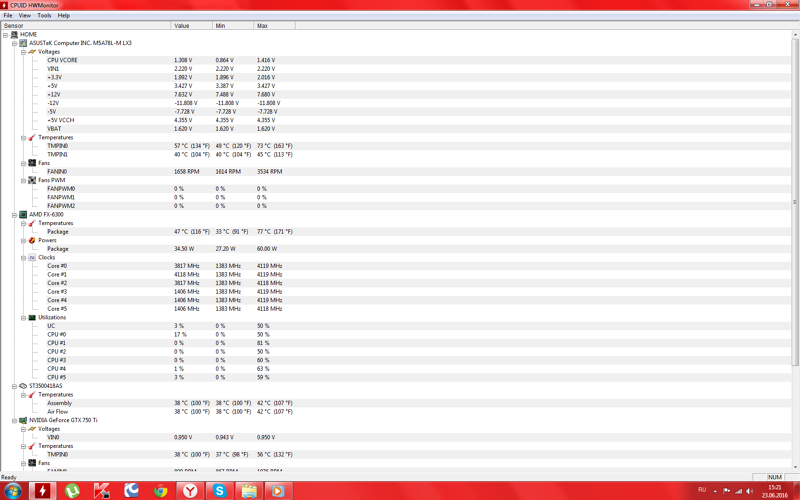800x500 pixels.
Task: Collapse the ST3500418AS drive node
Action: point(14,386)
